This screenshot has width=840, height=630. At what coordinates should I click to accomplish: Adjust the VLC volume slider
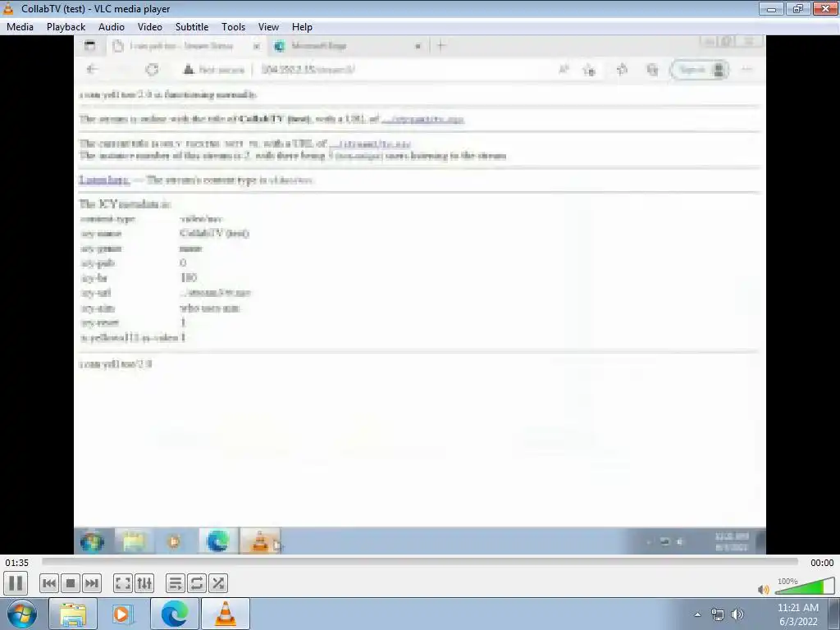[x=805, y=587]
